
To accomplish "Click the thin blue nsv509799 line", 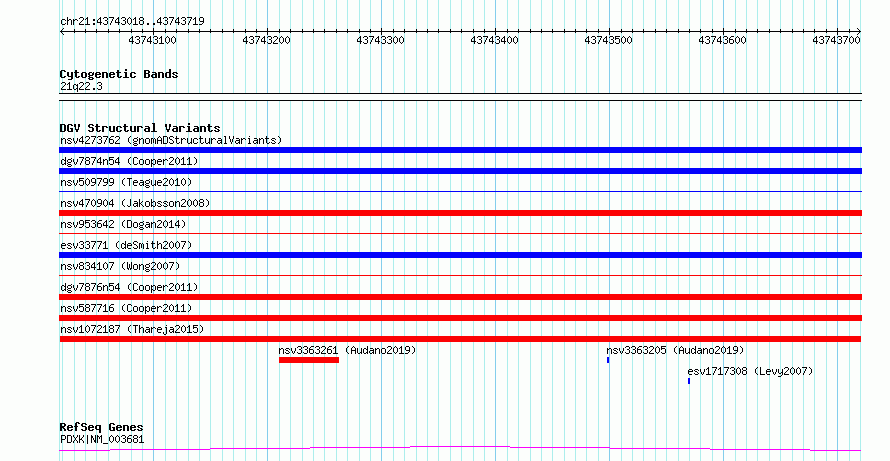I will coord(460,192).
